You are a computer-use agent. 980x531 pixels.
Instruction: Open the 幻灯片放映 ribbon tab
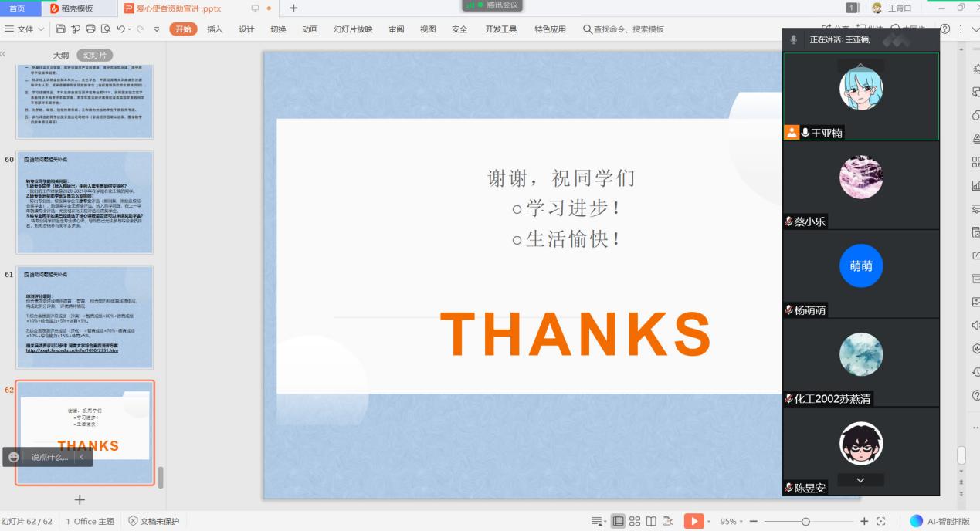coord(353,29)
